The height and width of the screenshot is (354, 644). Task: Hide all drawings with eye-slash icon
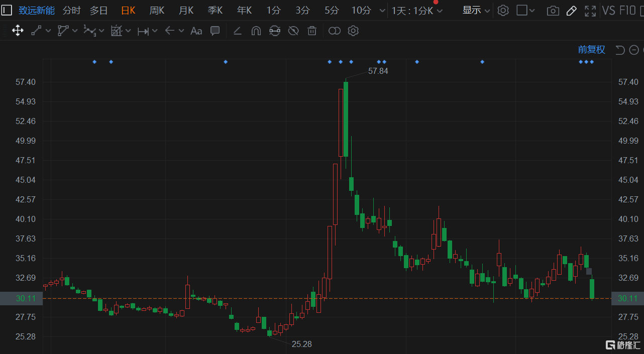[293, 31]
